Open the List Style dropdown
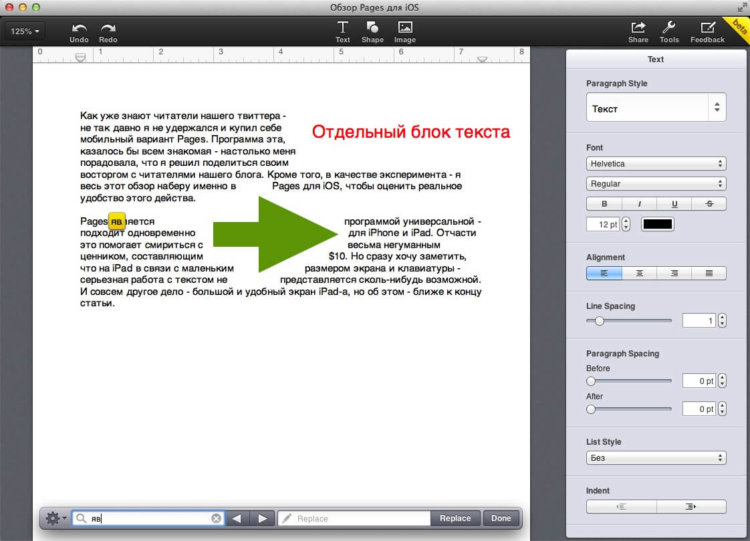The height and width of the screenshot is (541, 750). pos(656,458)
